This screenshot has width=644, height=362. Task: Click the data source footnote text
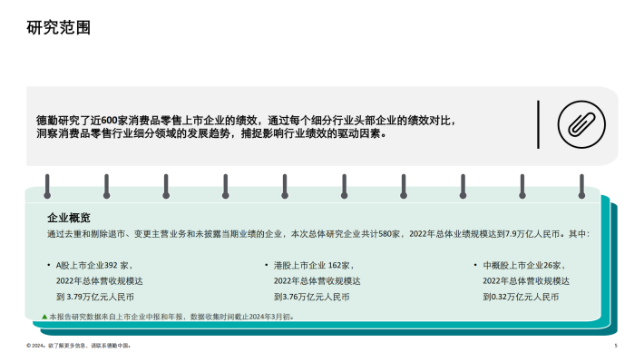click(x=171, y=317)
